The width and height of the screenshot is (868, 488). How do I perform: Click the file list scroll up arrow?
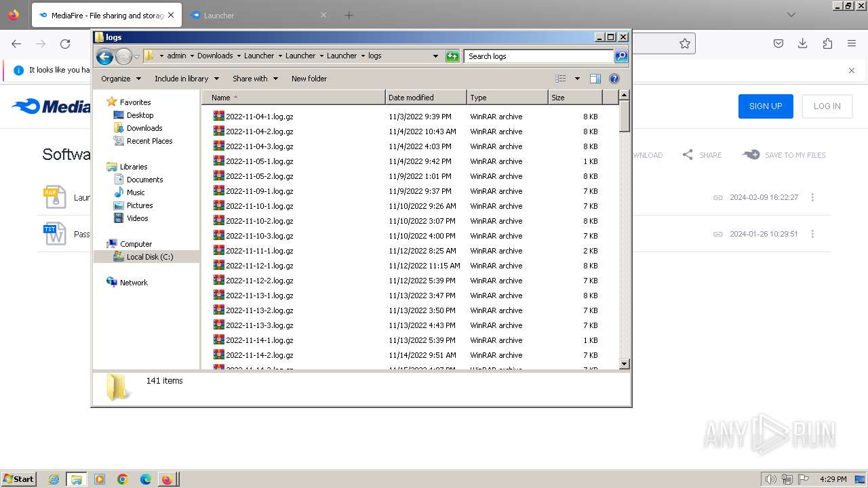point(625,97)
